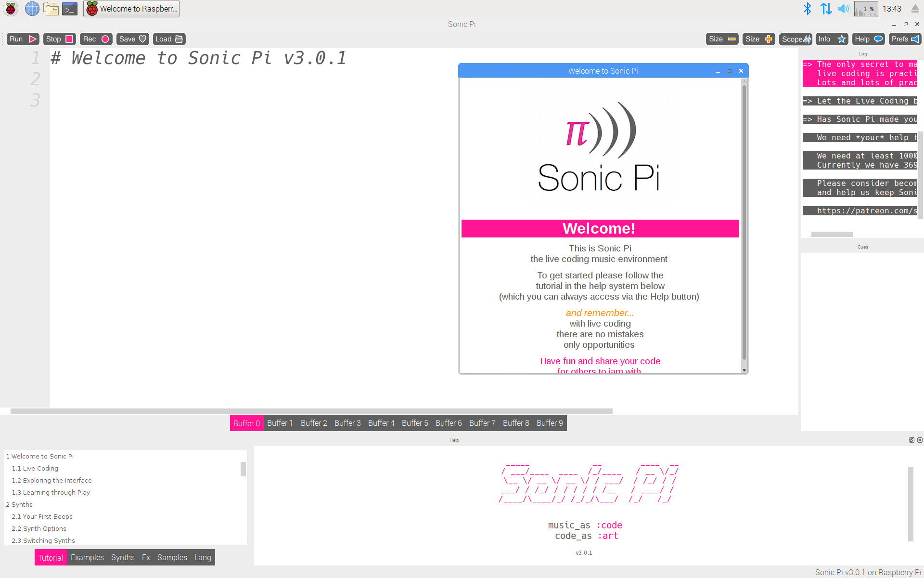Click the eject tray icon
This screenshot has width=924, height=578.
(915, 9)
